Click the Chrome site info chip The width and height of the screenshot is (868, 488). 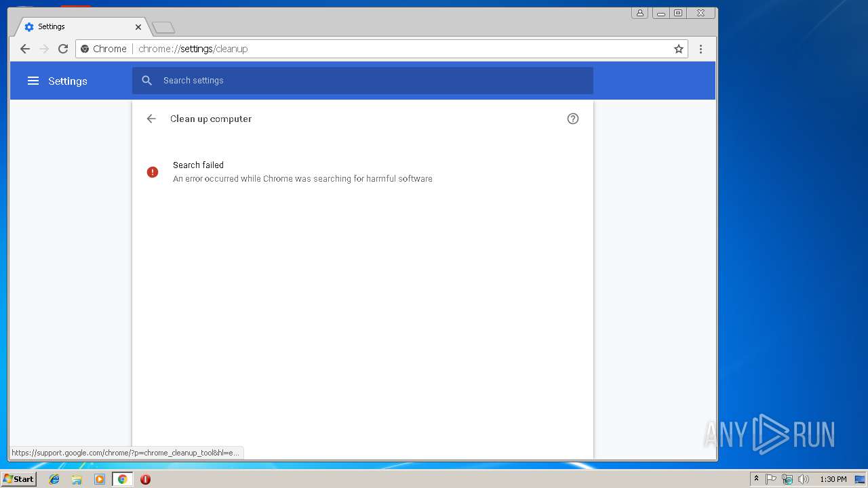pos(104,49)
